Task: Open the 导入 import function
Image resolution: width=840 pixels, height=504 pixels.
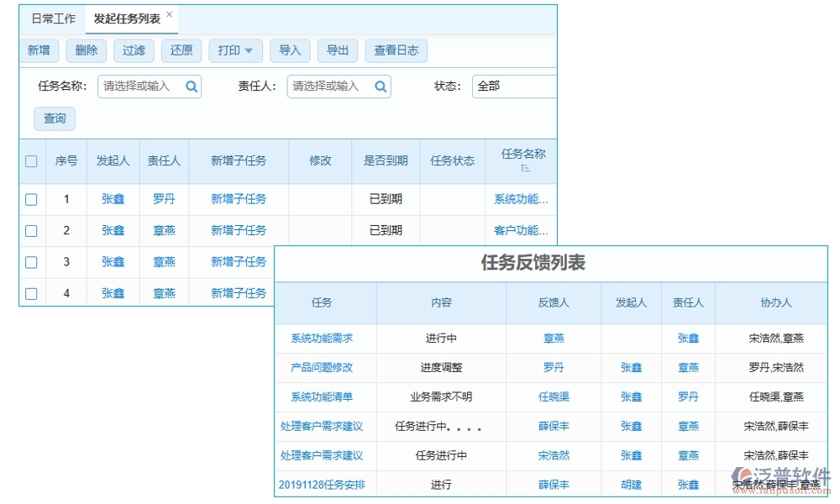Action: pyautogui.click(x=290, y=50)
